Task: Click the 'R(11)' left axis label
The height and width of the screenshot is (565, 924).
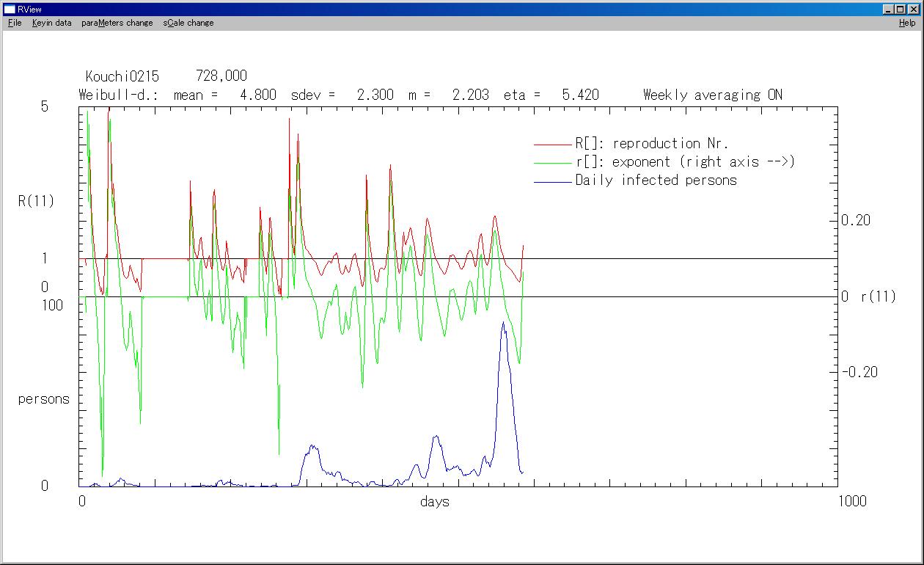Action: click(36, 201)
